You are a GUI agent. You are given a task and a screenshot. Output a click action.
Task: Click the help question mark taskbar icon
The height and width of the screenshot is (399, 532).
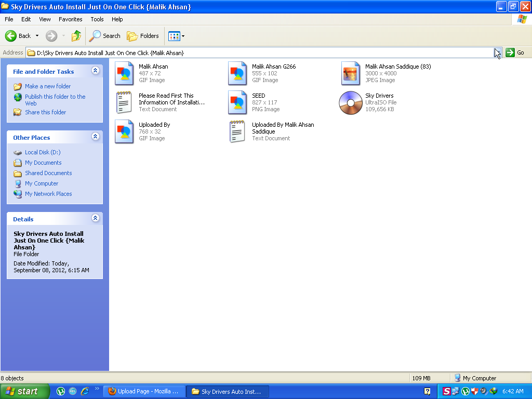pyautogui.click(x=427, y=391)
